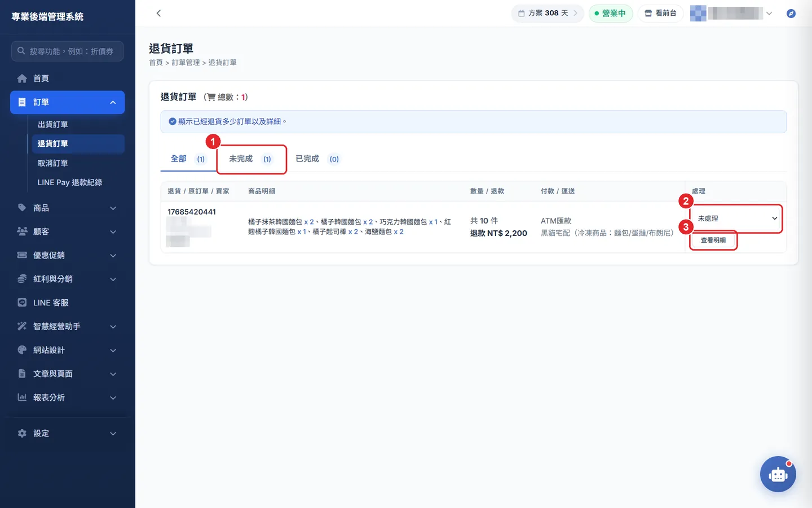Click the 商品明細 column header
812x508 pixels.
tap(262, 191)
